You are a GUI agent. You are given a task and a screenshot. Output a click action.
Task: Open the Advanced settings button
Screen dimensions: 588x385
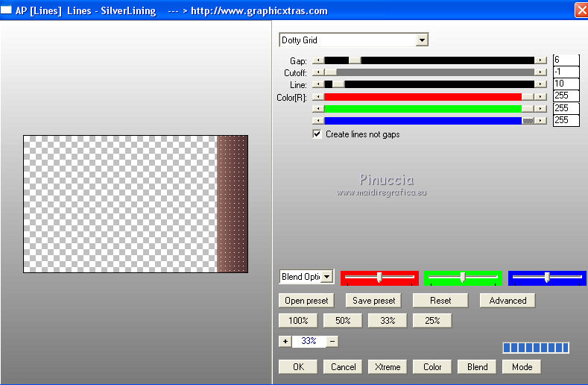click(508, 301)
